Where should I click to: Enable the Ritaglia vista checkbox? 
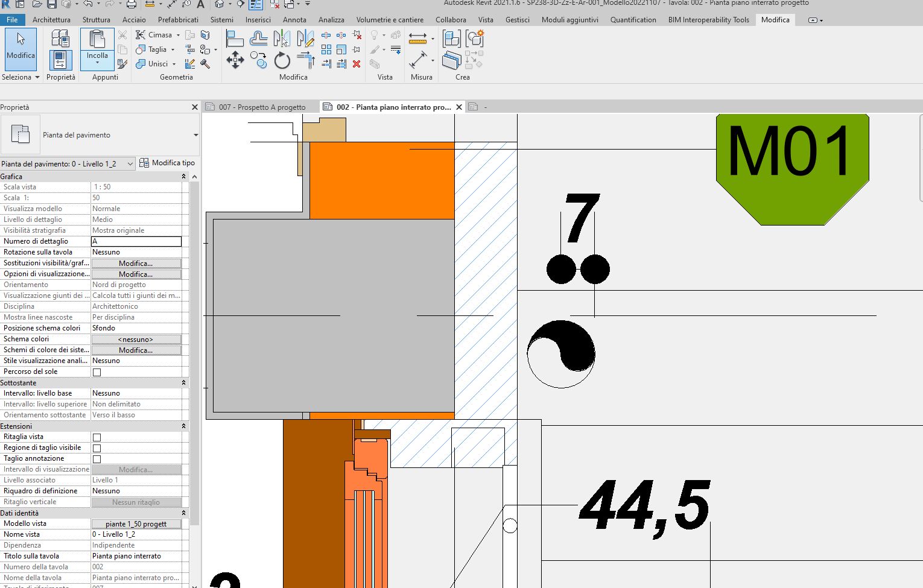tap(96, 437)
